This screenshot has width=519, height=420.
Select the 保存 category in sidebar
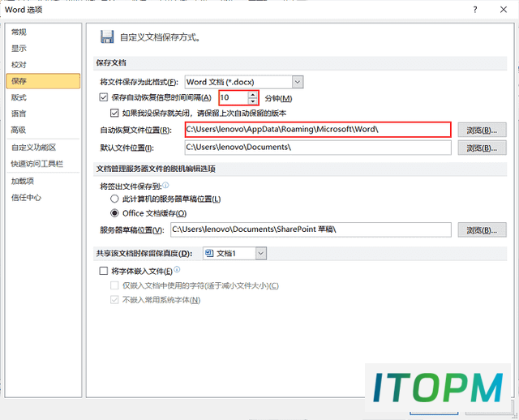[43, 81]
